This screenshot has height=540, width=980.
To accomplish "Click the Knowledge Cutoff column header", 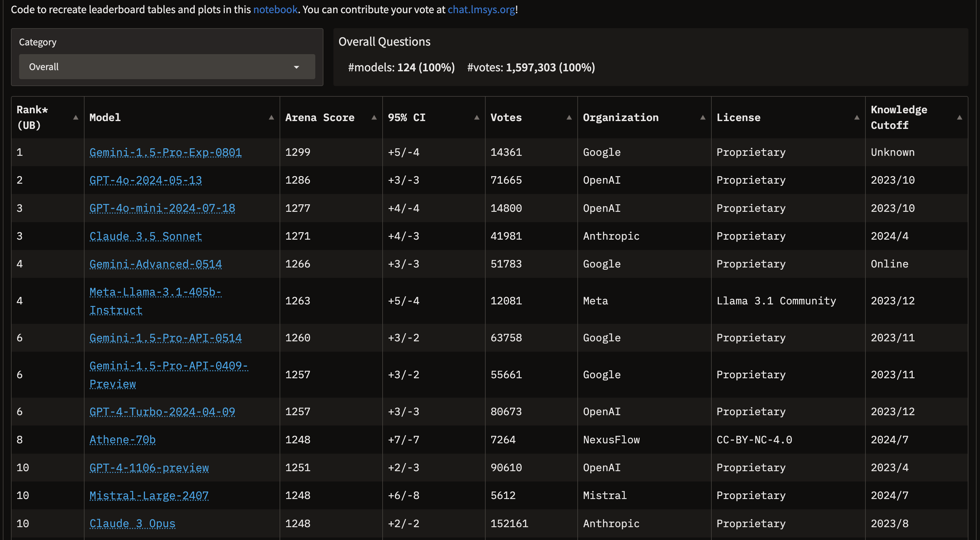I will pyautogui.click(x=916, y=117).
